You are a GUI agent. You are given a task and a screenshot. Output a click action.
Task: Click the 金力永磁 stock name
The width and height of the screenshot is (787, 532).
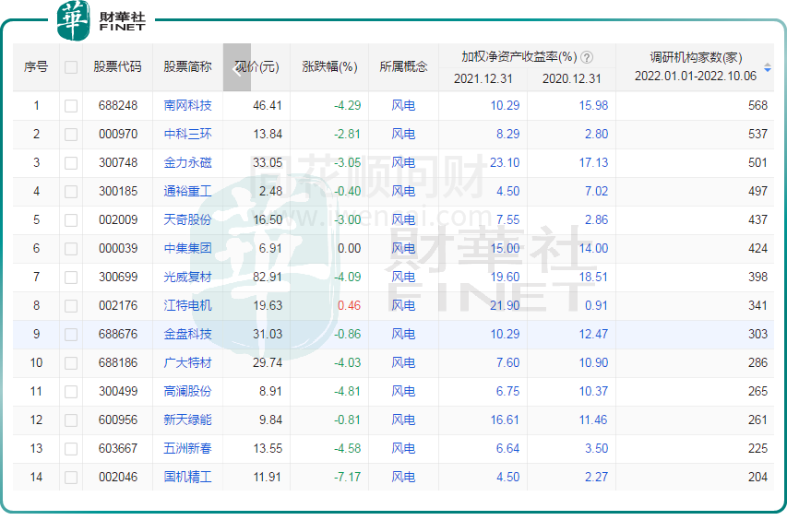[187, 162]
